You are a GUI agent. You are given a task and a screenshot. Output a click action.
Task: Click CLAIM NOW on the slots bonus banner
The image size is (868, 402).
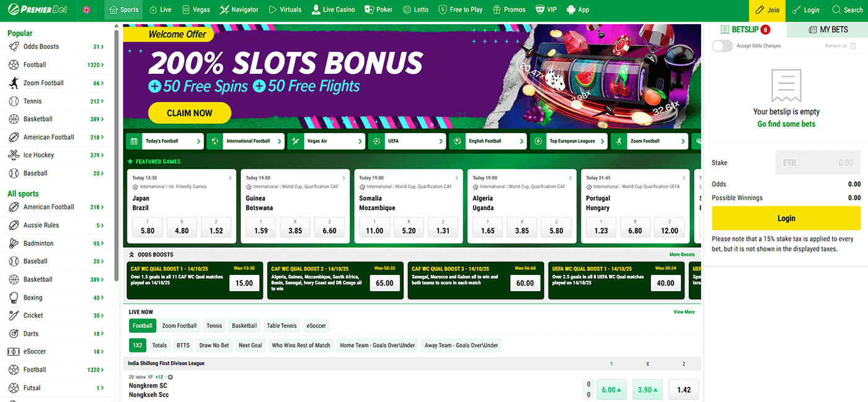(189, 113)
